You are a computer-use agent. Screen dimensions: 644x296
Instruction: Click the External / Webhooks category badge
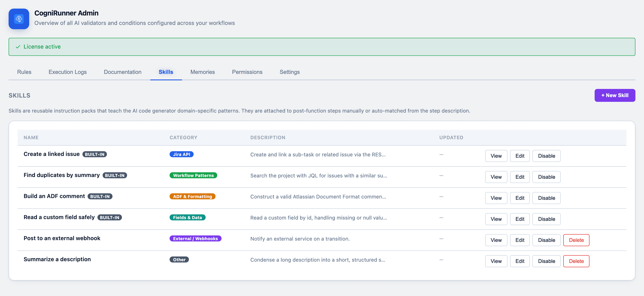(196, 238)
